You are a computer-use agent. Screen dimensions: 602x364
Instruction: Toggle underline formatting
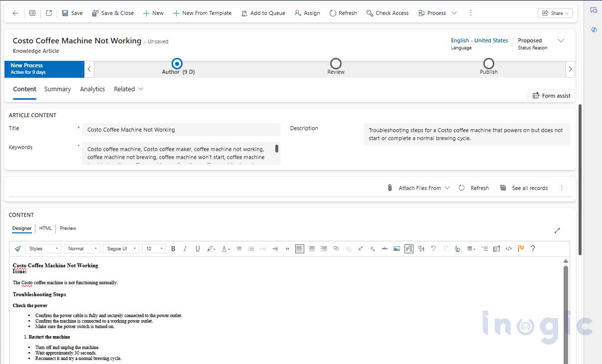198,248
